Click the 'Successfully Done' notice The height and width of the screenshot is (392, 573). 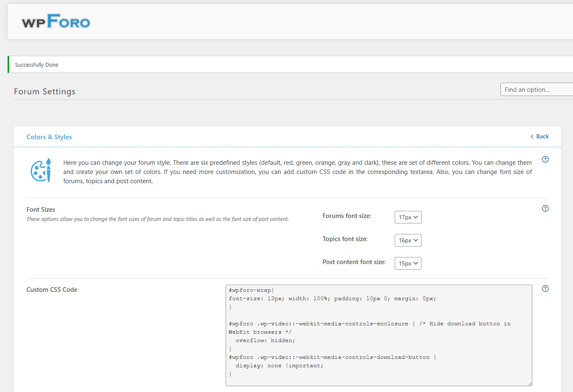pyautogui.click(x=36, y=65)
